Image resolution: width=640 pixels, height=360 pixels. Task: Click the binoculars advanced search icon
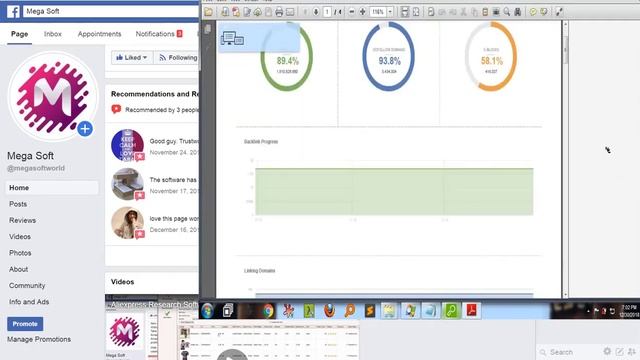tap(518, 12)
